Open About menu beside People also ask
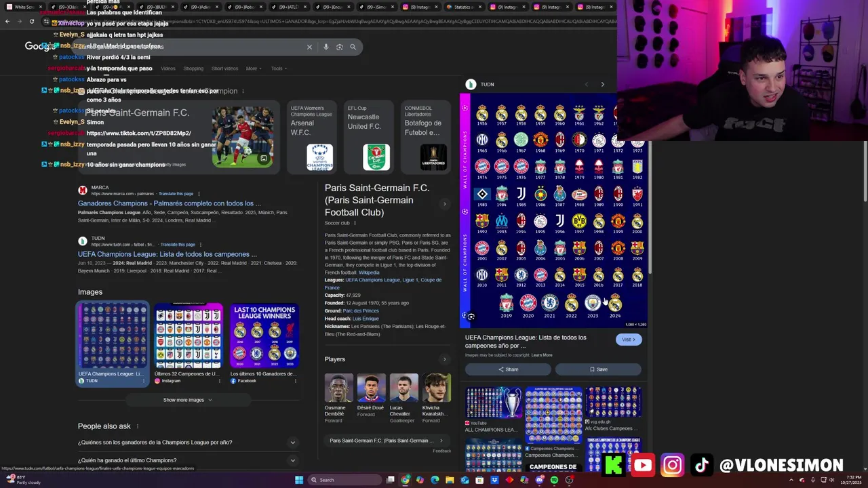This screenshot has height=488, width=868. 138,426
